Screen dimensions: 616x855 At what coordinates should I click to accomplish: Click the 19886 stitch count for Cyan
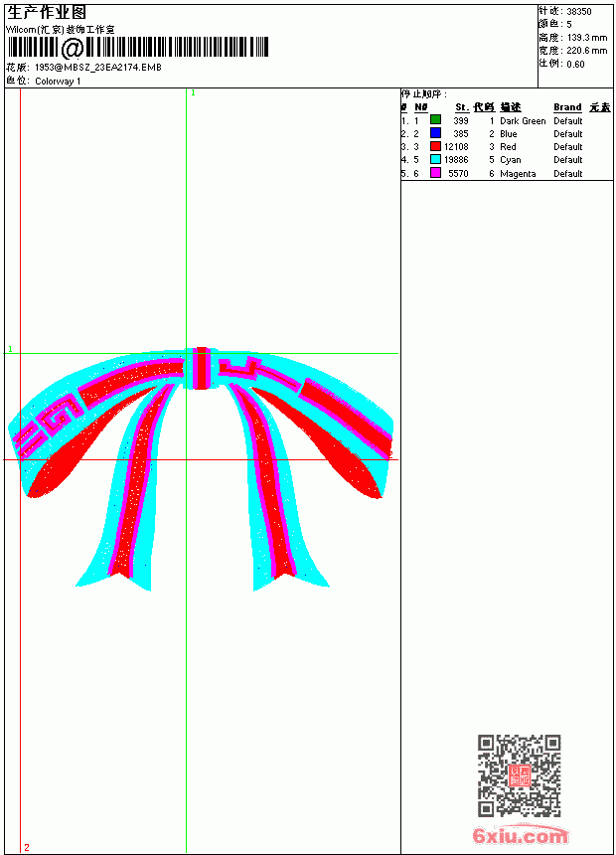[x=456, y=160]
